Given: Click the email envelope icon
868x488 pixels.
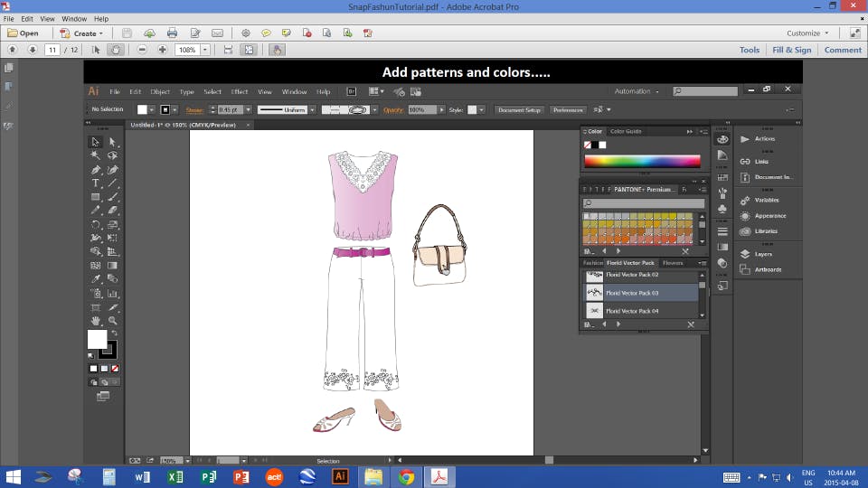Looking at the screenshot, I should pos(218,33).
